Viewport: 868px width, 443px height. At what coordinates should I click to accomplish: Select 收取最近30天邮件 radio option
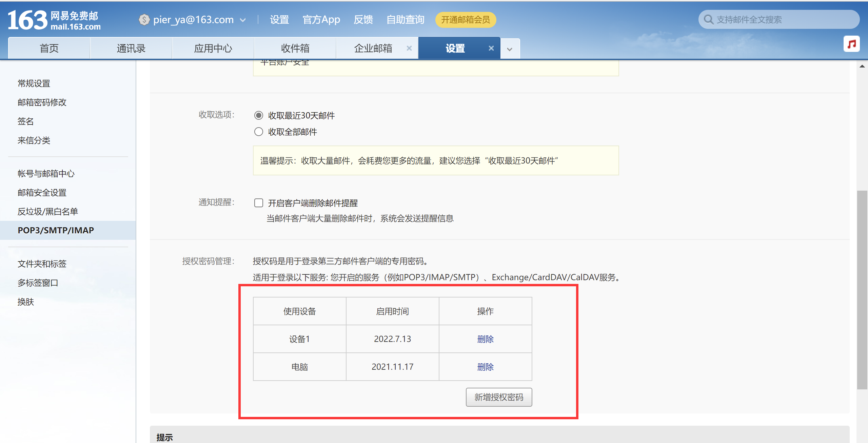259,116
